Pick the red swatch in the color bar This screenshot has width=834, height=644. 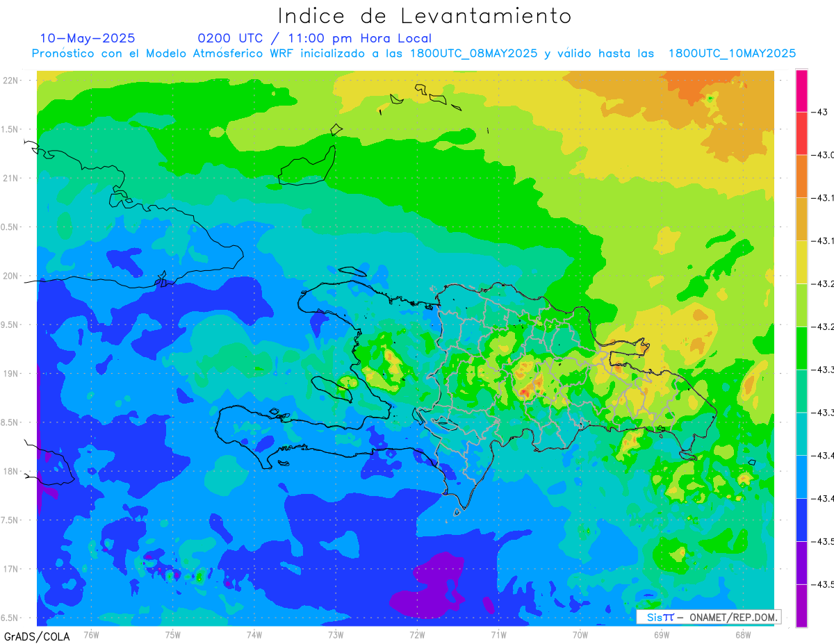pyautogui.click(x=801, y=133)
